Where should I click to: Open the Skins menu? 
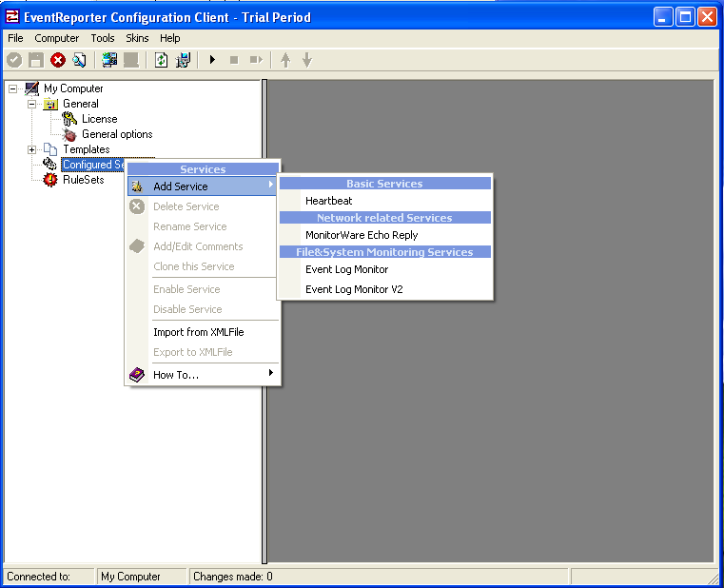point(137,38)
